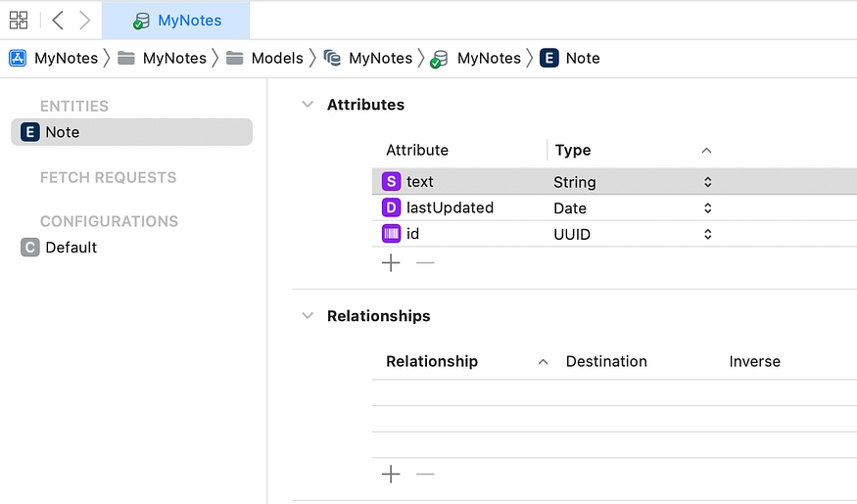Click the Note entity icon in breadcrumb
Viewport: 857px width, 504px height.
coord(549,59)
